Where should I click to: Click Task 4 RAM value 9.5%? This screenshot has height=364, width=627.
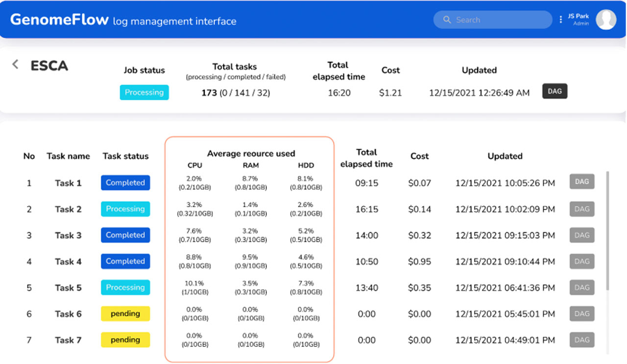(250, 257)
